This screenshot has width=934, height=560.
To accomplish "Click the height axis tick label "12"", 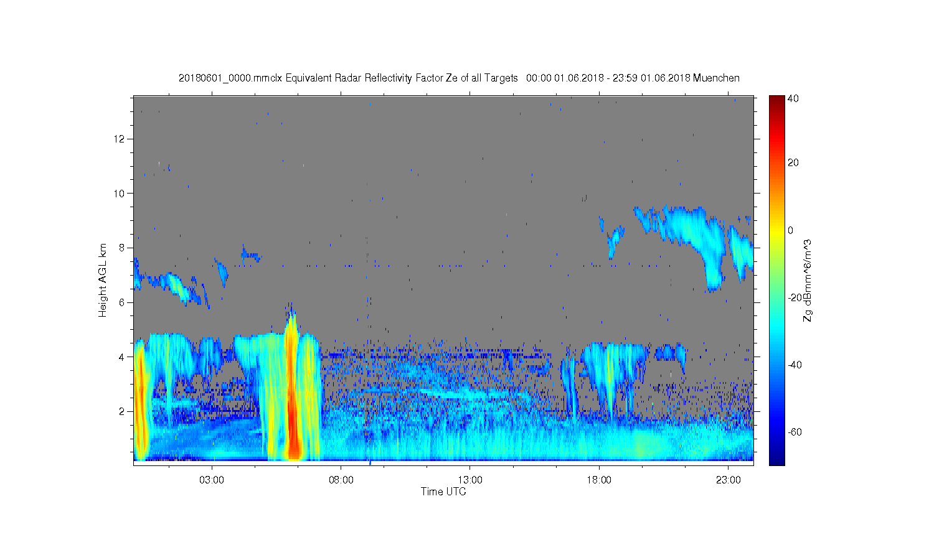I will point(120,138).
